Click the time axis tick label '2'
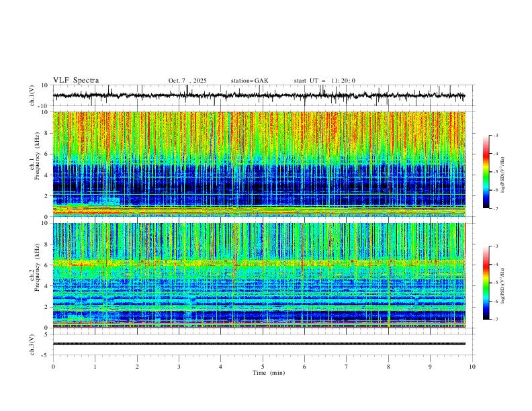532x411 pixels. 137,367
